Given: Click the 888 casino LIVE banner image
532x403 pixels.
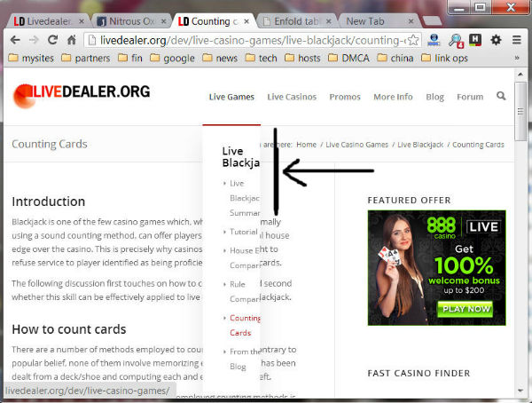Looking at the screenshot, I should click(436, 268).
